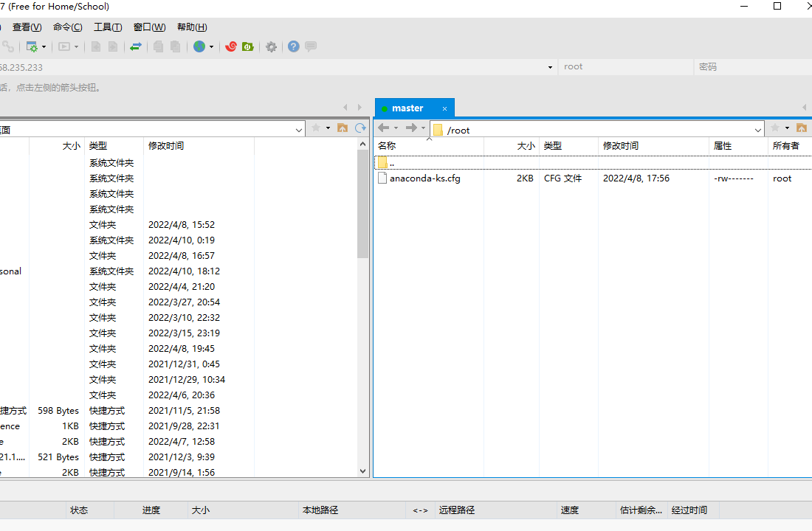Image resolution: width=812 pixels, height=531 pixels.
Task: Click scroll-up arrow of local pane scrollbar
Action: [362, 145]
